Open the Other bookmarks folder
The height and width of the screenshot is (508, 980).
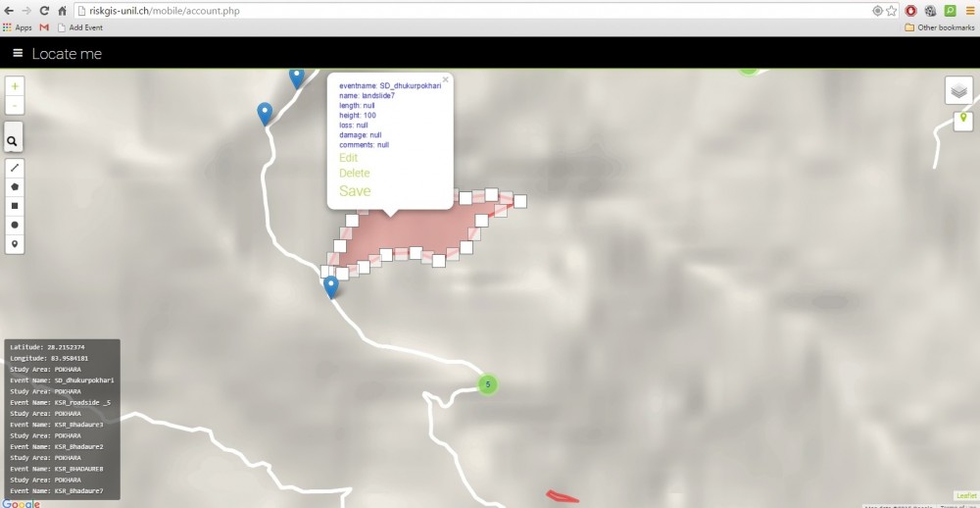[x=939, y=27]
